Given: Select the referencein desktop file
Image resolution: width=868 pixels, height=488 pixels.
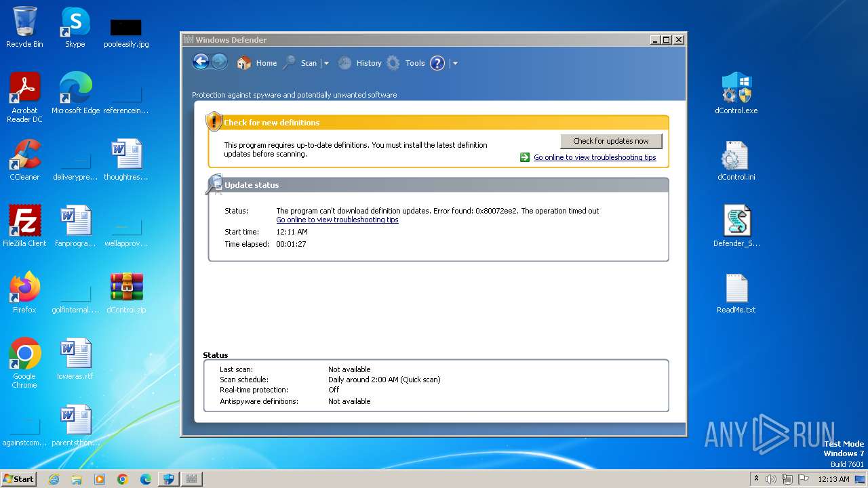Looking at the screenshot, I should (126, 98).
